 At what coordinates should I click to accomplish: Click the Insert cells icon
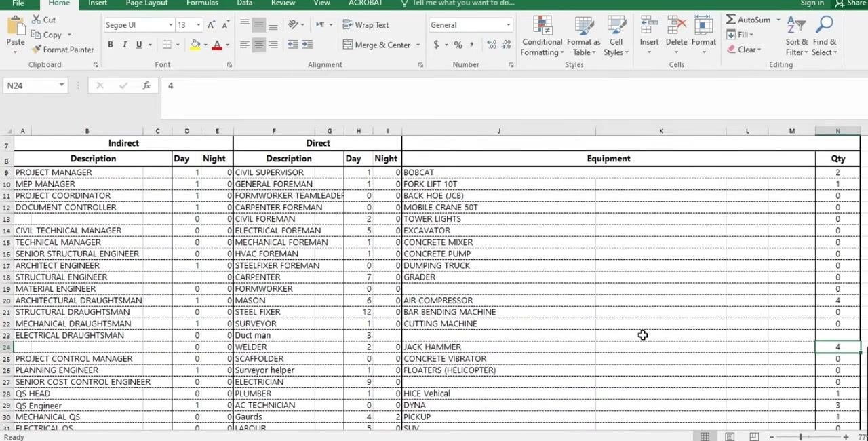point(649,26)
